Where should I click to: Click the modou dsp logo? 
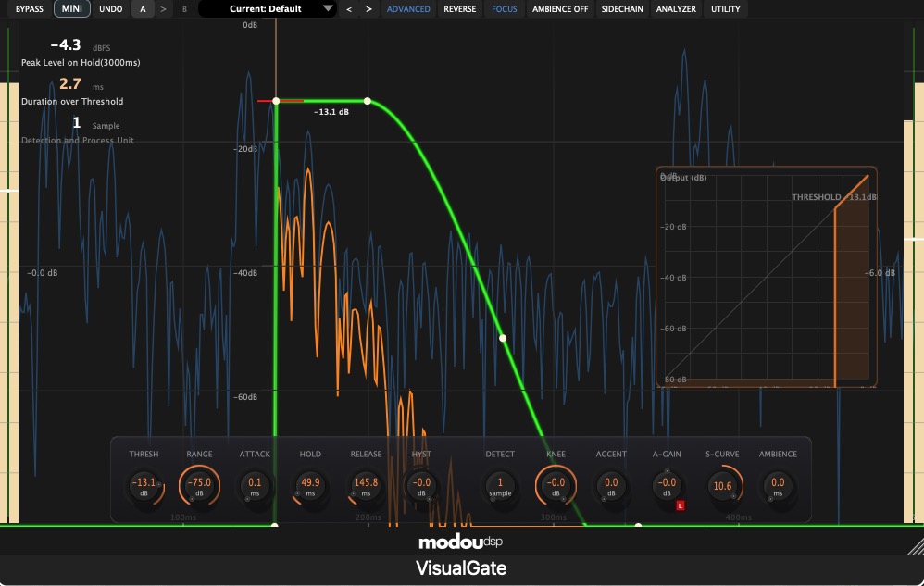tap(461, 542)
